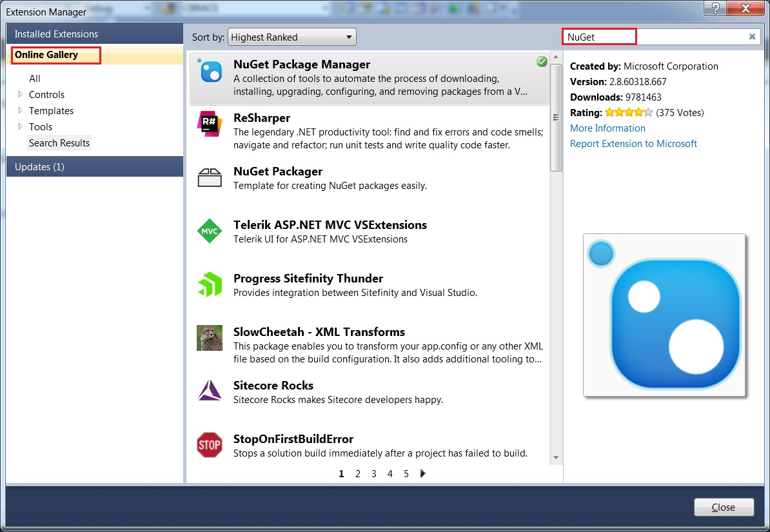The width and height of the screenshot is (770, 532).
Task: Open the Installed Extensions section
Action: point(94,34)
